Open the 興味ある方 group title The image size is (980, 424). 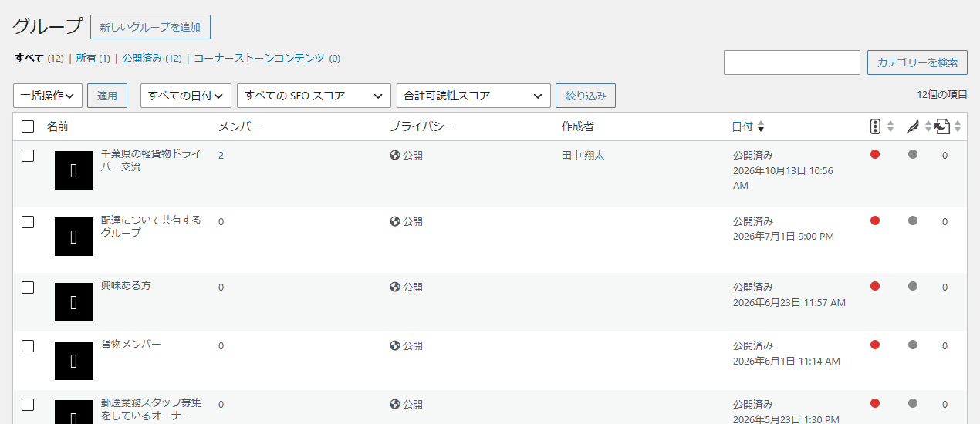(x=126, y=285)
